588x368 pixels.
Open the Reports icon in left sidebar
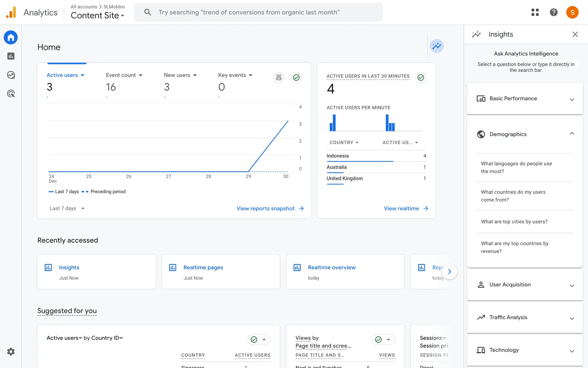[x=11, y=56]
